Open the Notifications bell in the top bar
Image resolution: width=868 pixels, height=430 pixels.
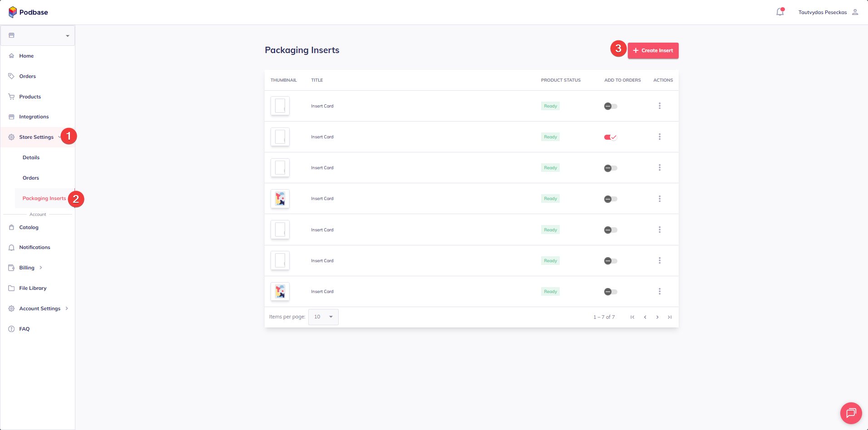(779, 12)
